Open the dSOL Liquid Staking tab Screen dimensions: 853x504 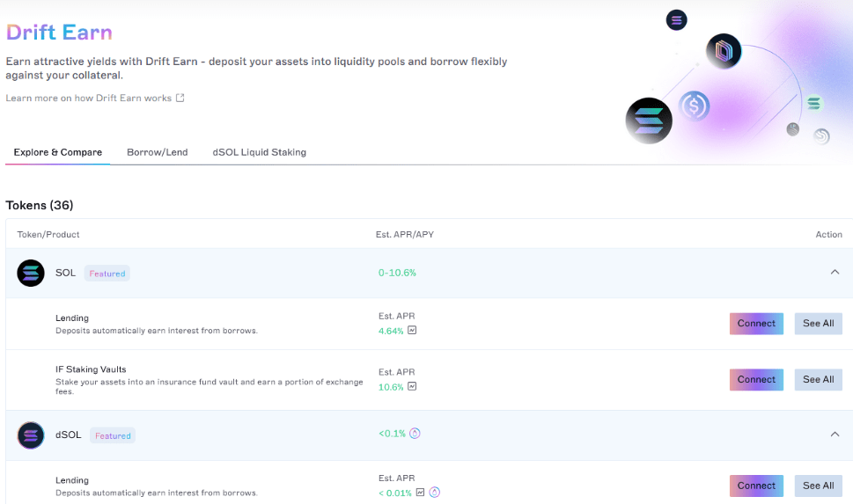259,152
